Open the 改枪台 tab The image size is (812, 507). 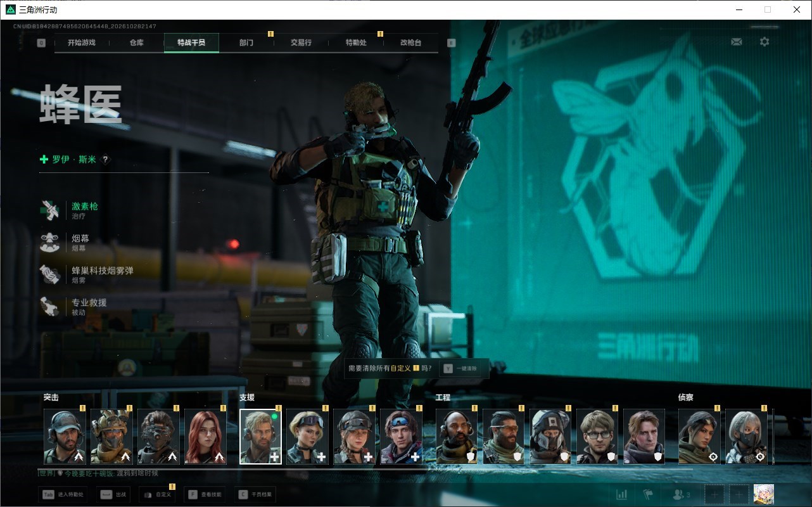410,42
